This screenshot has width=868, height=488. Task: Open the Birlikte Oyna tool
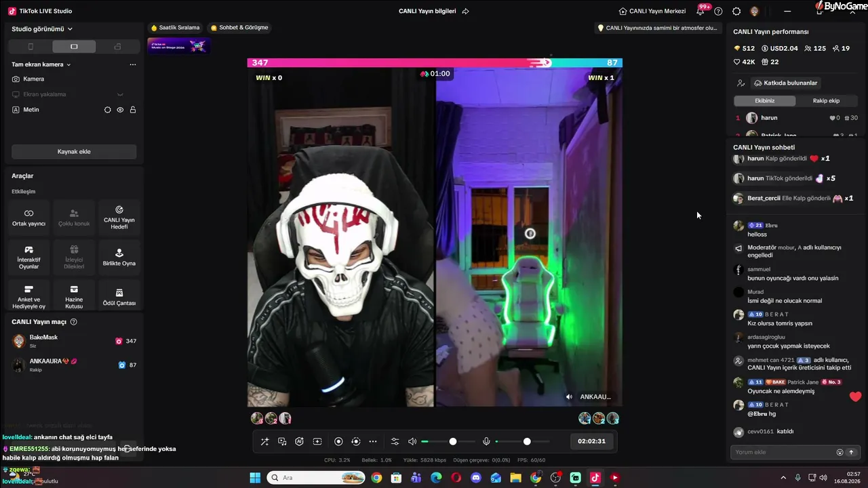(x=119, y=258)
